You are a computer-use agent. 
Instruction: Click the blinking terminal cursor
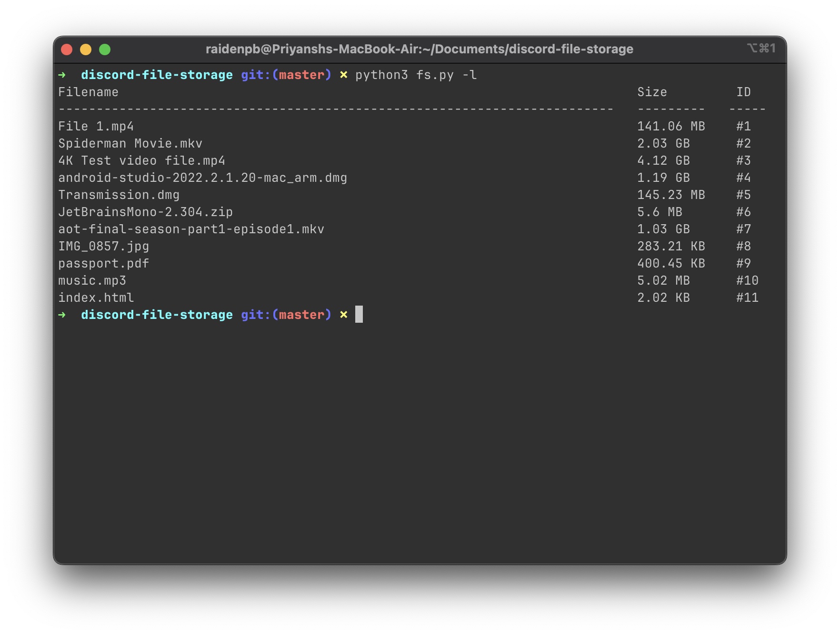tap(359, 314)
